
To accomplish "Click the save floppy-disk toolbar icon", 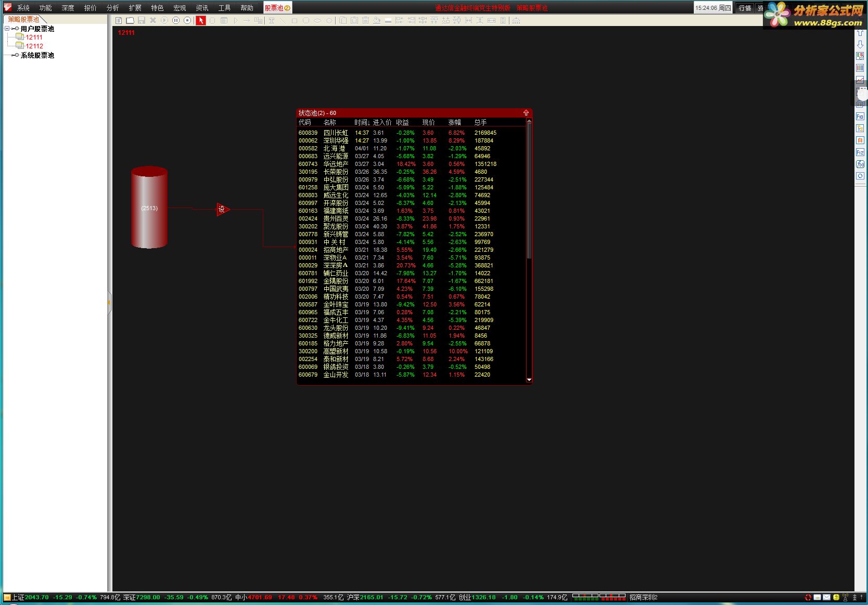I will click(x=142, y=20).
